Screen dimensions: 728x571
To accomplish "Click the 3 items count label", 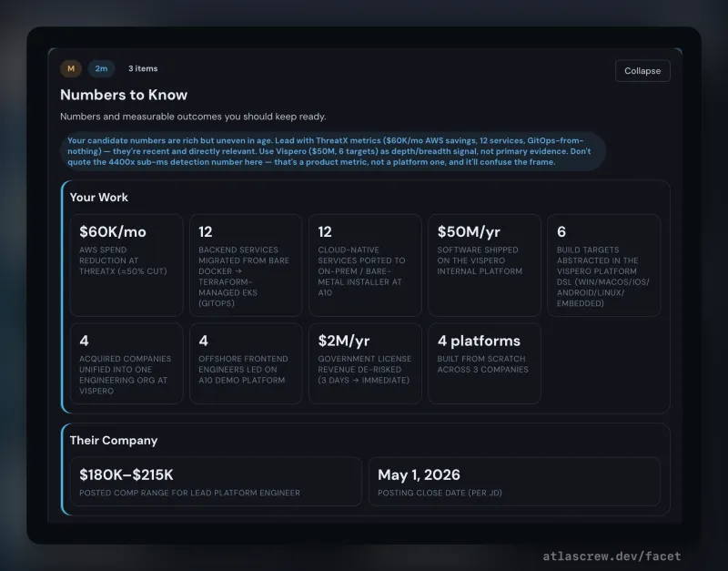I will click(x=143, y=68).
